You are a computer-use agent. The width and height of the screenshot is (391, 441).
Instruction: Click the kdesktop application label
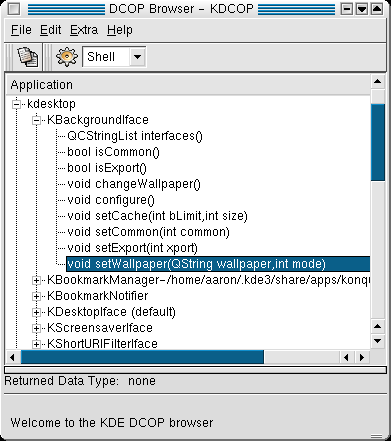(x=51, y=104)
